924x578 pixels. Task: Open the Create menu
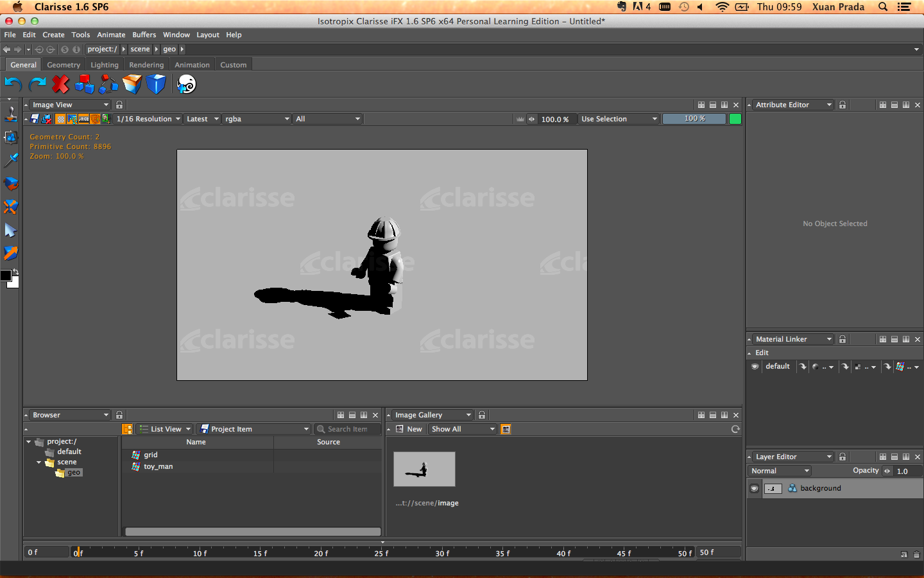53,35
